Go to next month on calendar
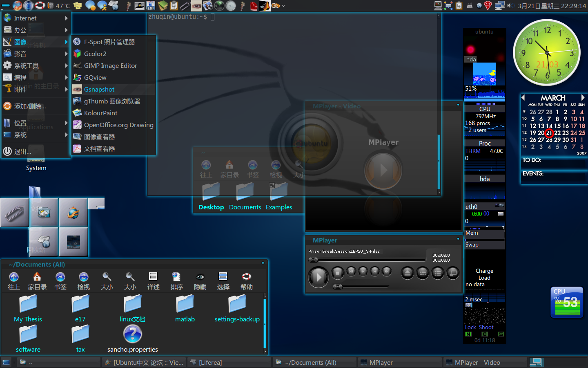 (x=583, y=98)
